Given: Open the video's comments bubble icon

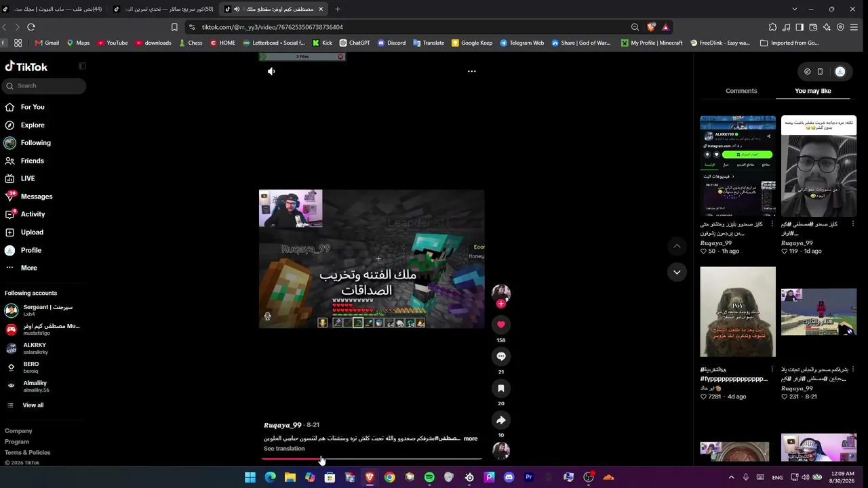Looking at the screenshot, I should [x=501, y=357].
